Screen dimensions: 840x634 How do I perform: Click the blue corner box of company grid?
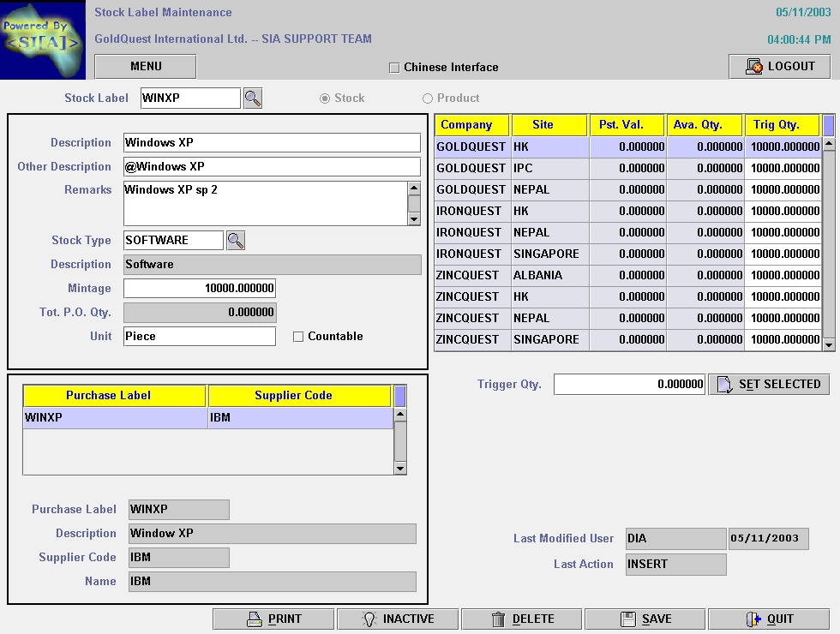[828, 125]
